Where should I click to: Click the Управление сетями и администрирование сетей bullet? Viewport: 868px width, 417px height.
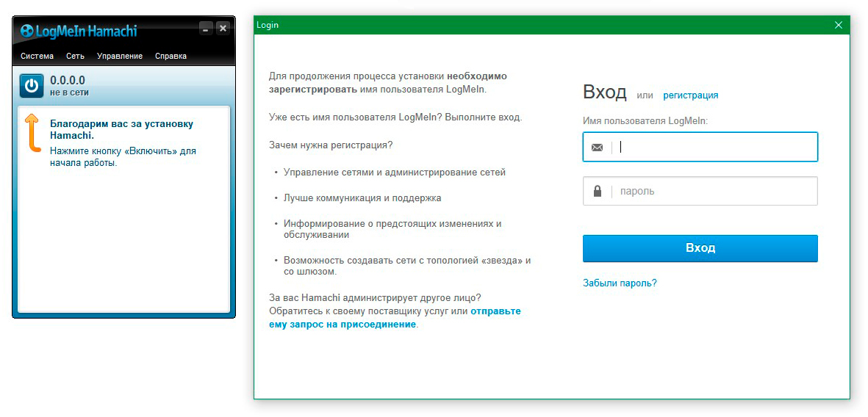pos(395,173)
